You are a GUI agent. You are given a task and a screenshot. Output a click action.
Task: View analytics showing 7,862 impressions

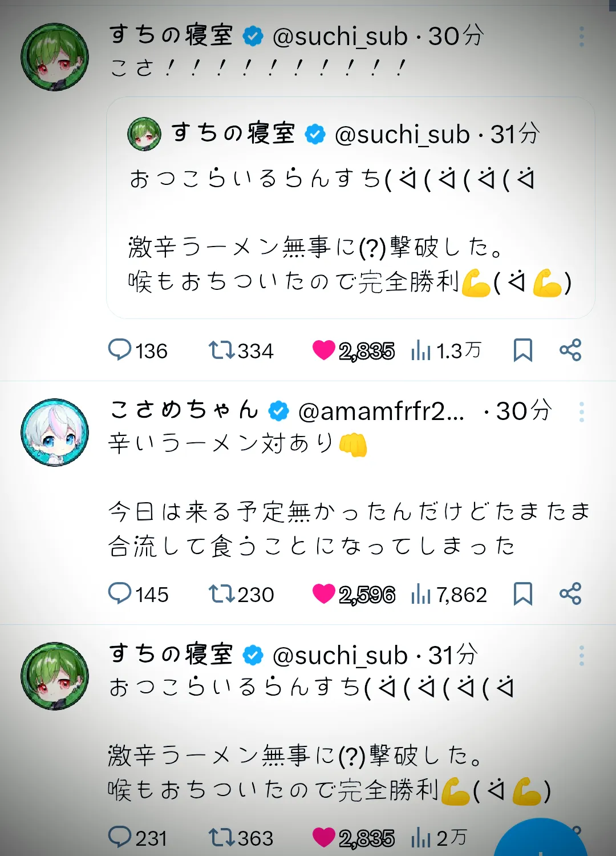tap(449, 594)
